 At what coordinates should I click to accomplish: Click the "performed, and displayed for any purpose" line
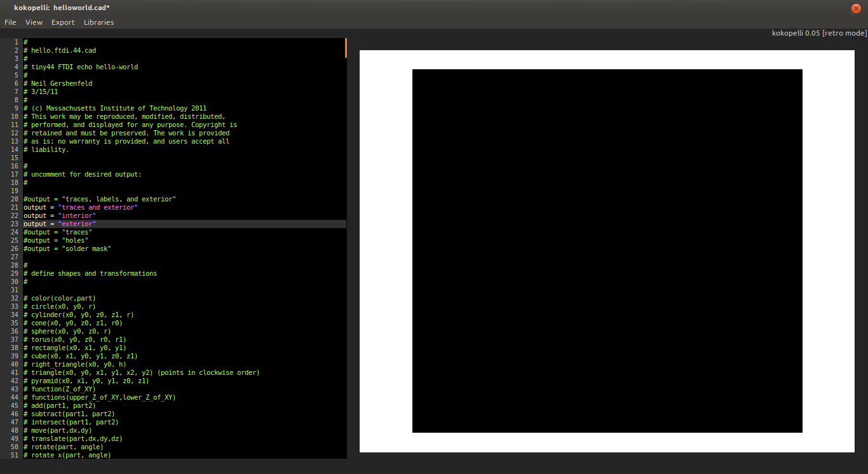(130, 125)
